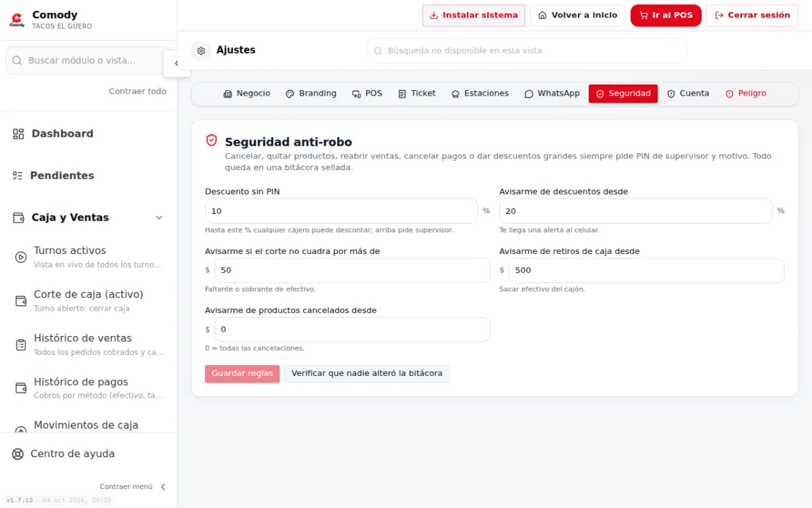Click the Centro de ayuda lifebuoy icon
812x508 pixels.
point(18,454)
